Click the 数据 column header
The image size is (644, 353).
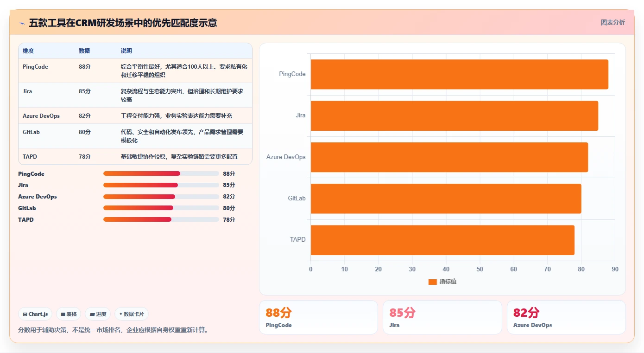[84, 51]
